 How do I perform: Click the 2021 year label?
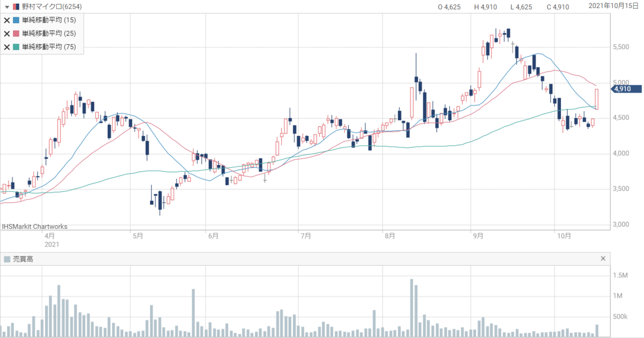coord(52,244)
